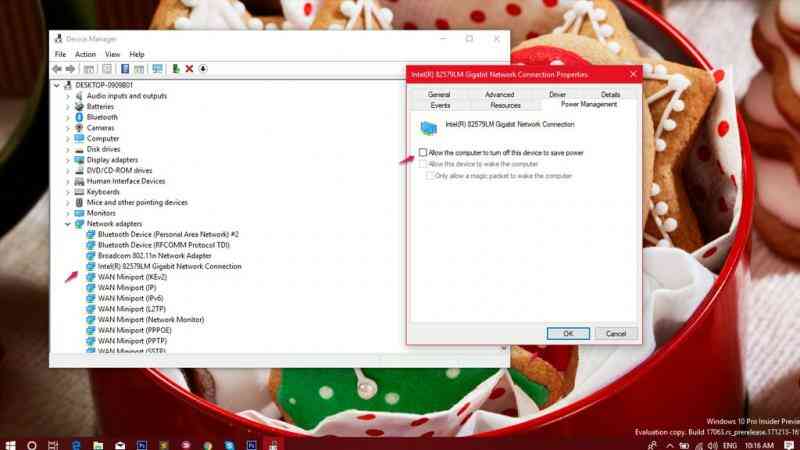Expand Mice and other pointing devices node
This screenshot has width=800, height=450.
click(68, 203)
